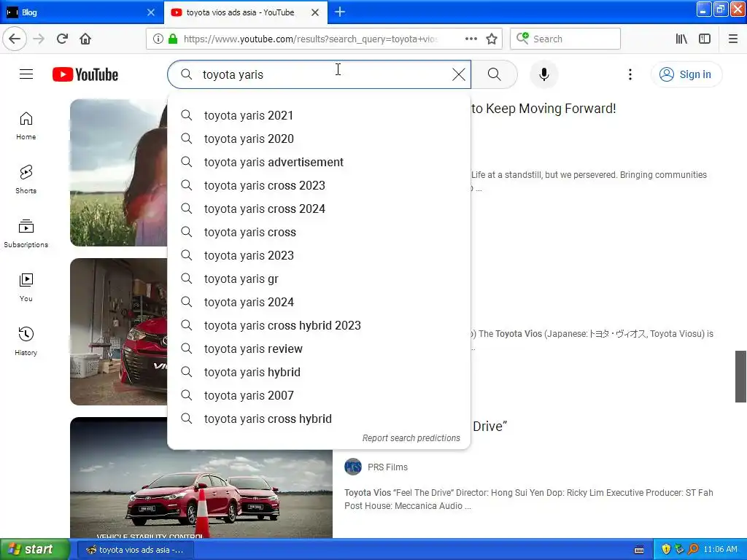This screenshot has width=747, height=560.
Task: Open History from the sidebar
Action: (x=26, y=341)
